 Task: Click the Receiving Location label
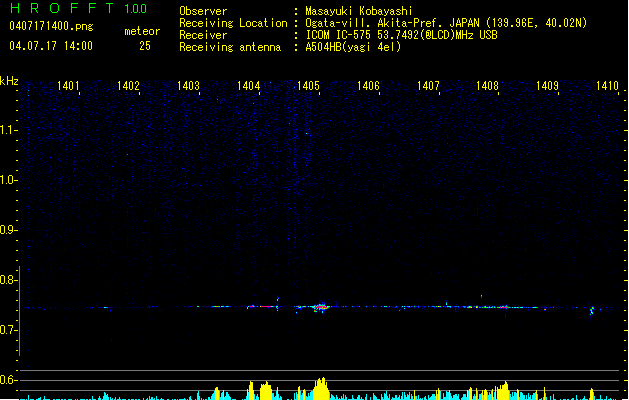point(233,23)
